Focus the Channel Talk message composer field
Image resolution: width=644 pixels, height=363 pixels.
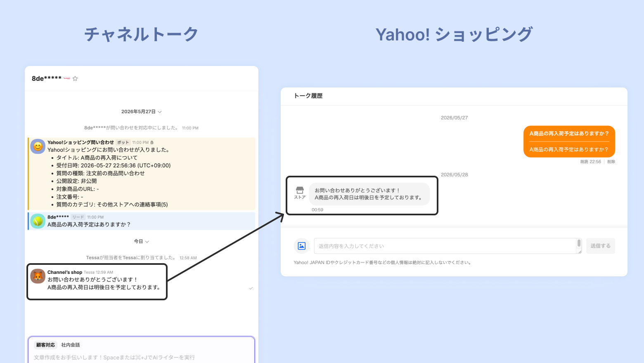pos(141,357)
